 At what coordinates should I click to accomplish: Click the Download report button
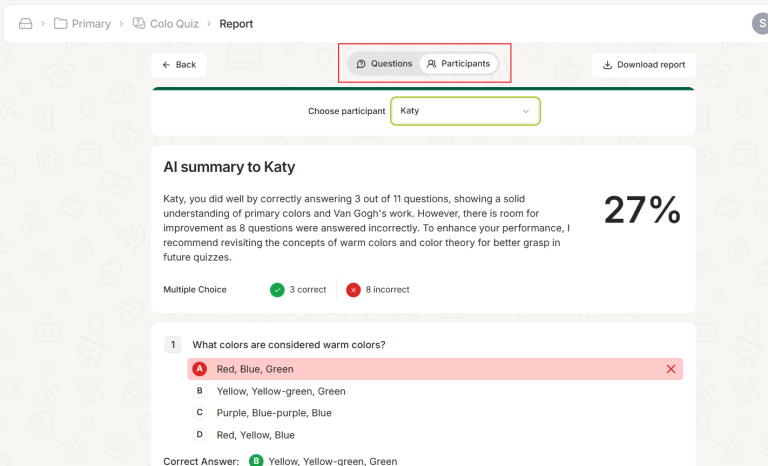coord(643,65)
